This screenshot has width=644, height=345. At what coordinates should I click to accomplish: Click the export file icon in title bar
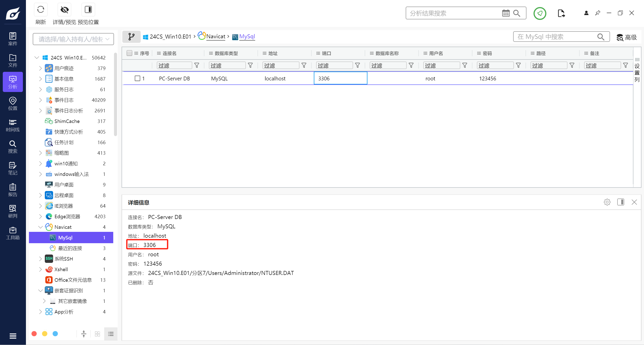tap(561, 13)
